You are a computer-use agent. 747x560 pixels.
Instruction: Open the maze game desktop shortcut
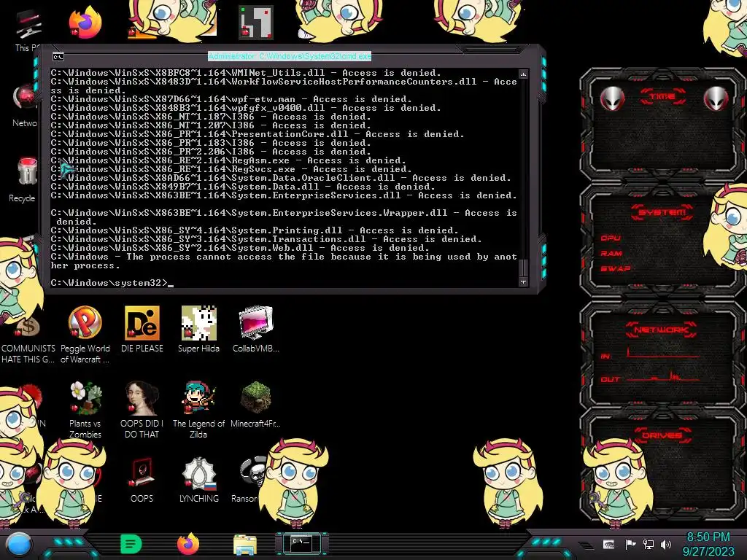point(256,23)
